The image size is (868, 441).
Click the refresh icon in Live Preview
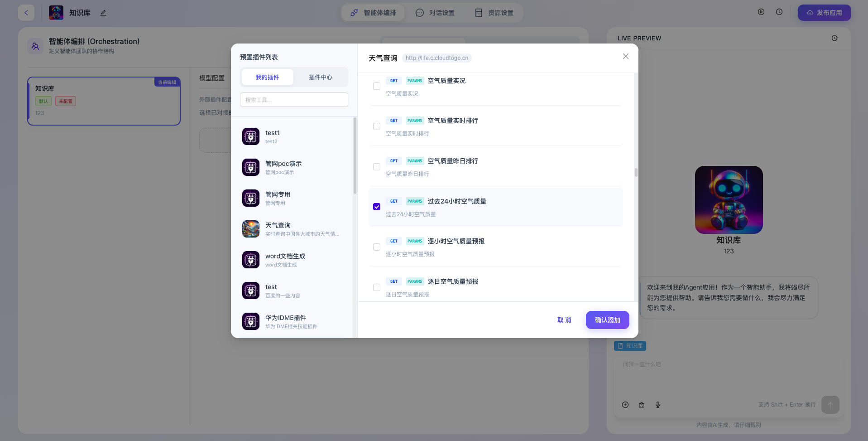point(834,38)
